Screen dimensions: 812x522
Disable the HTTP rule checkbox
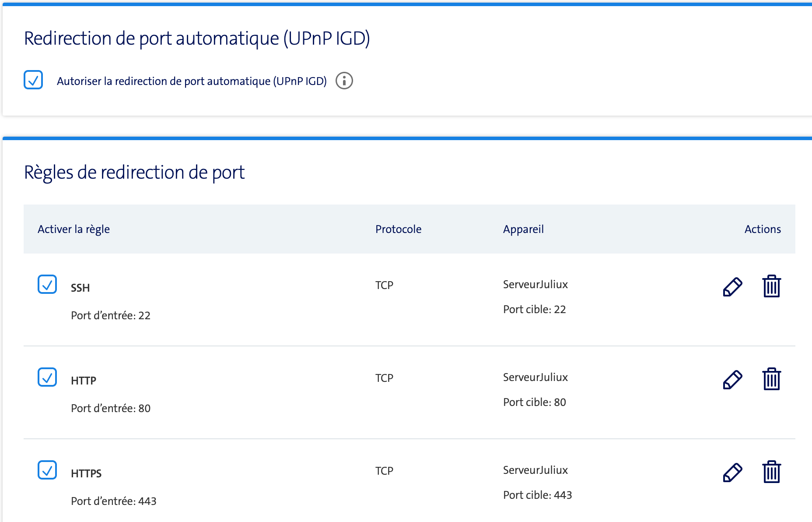pos(47,377)
